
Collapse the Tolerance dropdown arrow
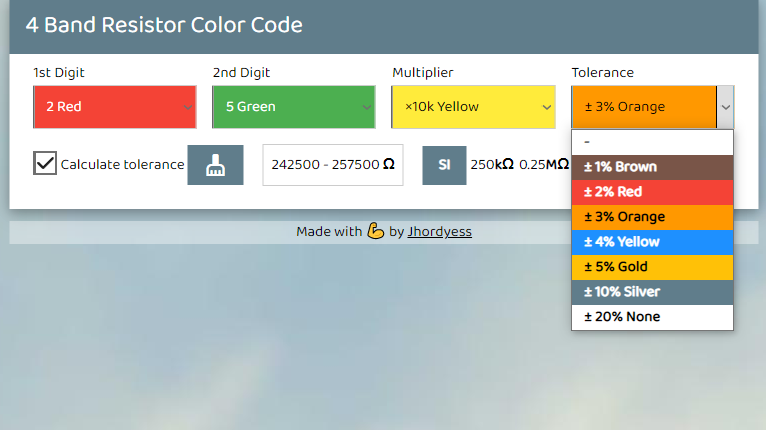(x=725, y=107)
